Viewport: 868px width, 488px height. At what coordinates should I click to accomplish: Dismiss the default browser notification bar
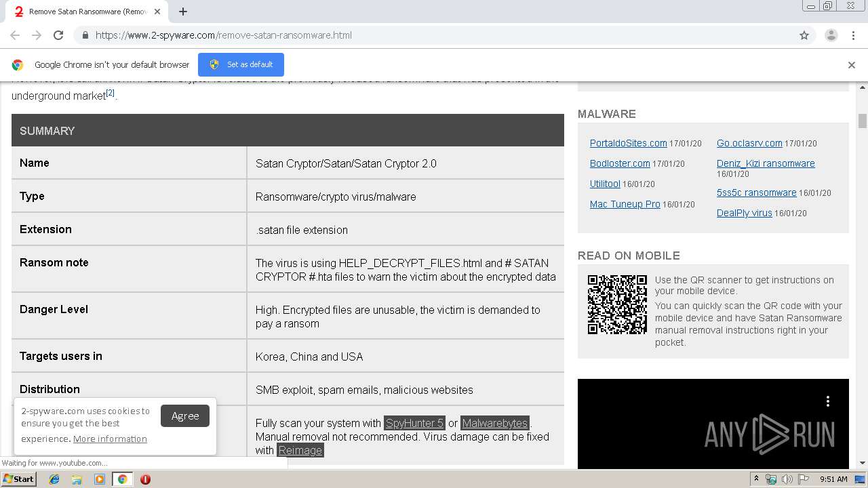(x=852, y=65)
